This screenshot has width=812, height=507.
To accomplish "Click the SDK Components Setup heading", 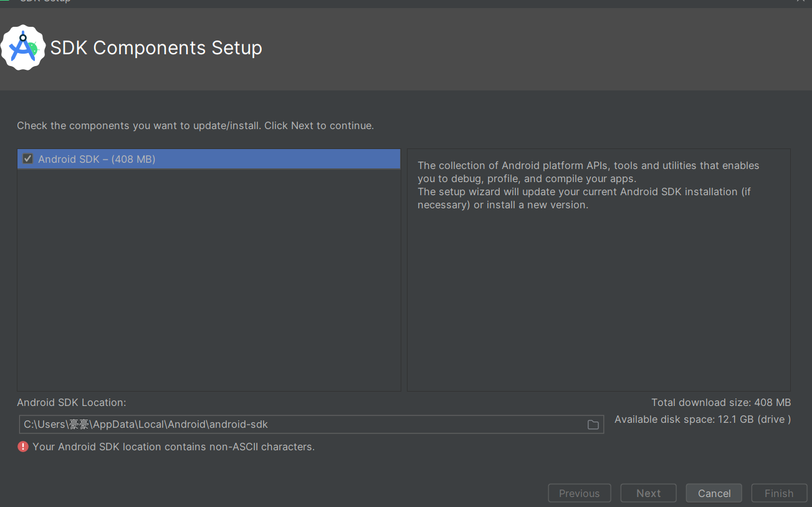I will [156, 48].
